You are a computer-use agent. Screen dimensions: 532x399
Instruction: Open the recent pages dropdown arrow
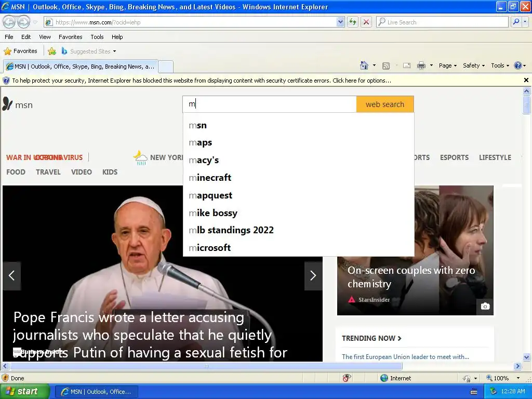(35, 22)
